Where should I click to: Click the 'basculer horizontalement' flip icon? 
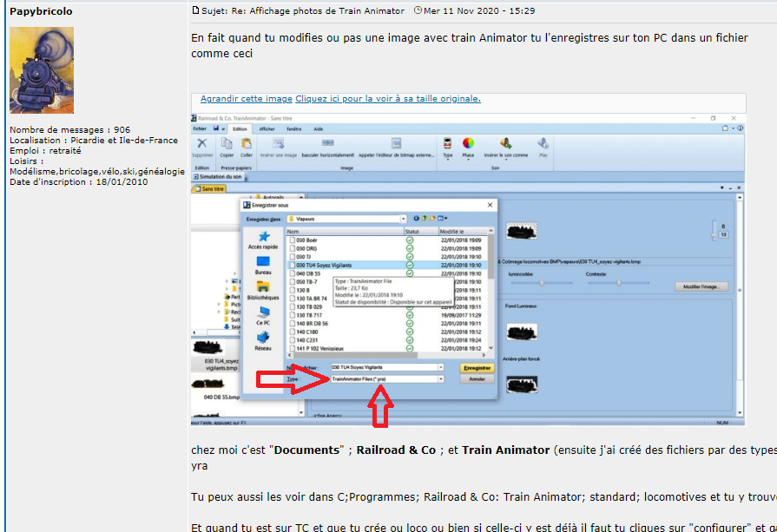coord(327,143)
